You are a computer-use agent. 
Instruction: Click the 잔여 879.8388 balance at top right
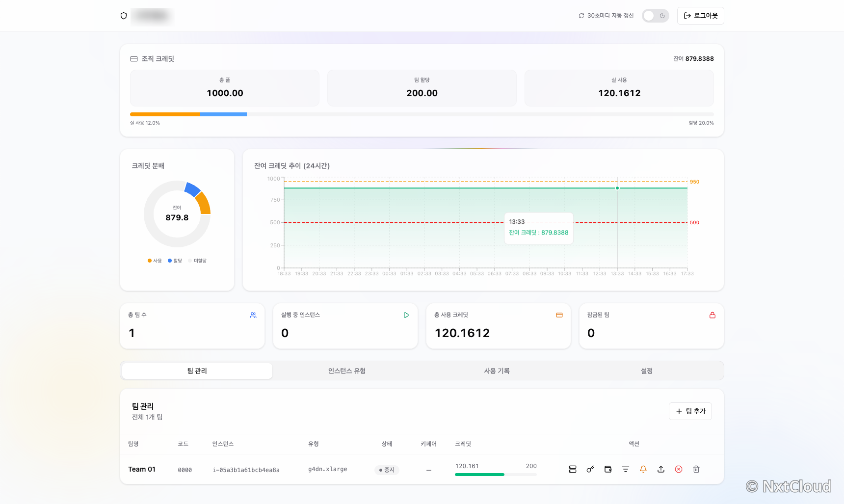pos(693,59)
